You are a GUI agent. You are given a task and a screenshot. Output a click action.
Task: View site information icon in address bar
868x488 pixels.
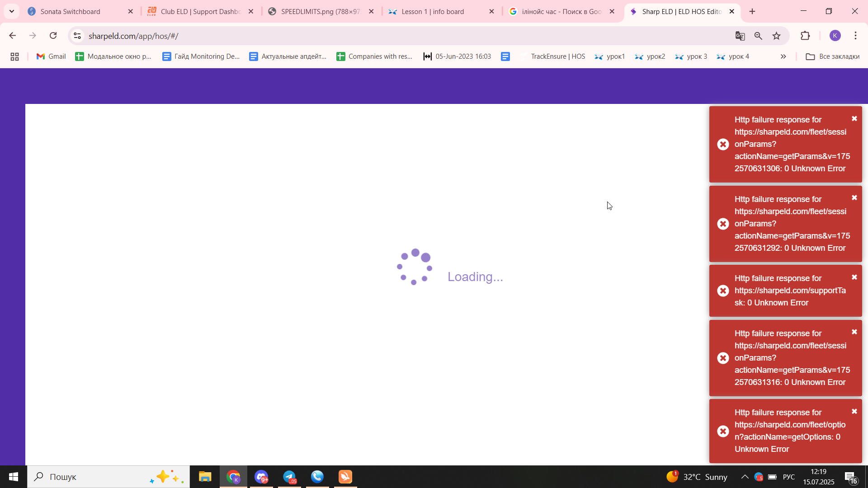click(77, 36)
